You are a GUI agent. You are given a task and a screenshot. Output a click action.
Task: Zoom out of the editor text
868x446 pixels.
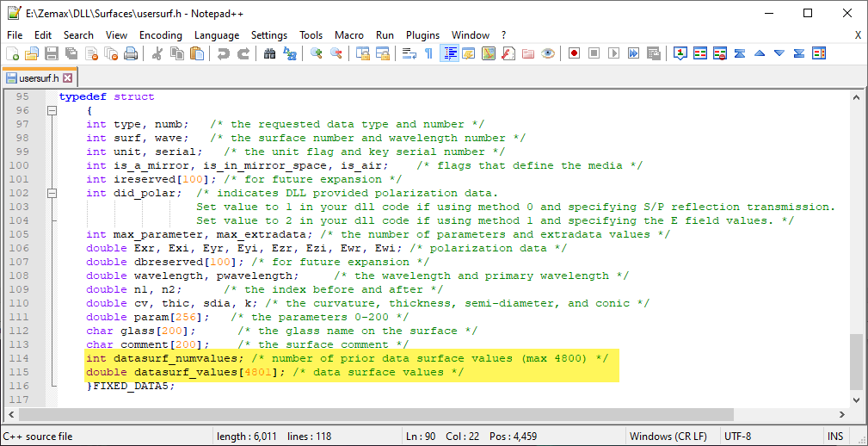pyautogui.click(x=336, y=53)
